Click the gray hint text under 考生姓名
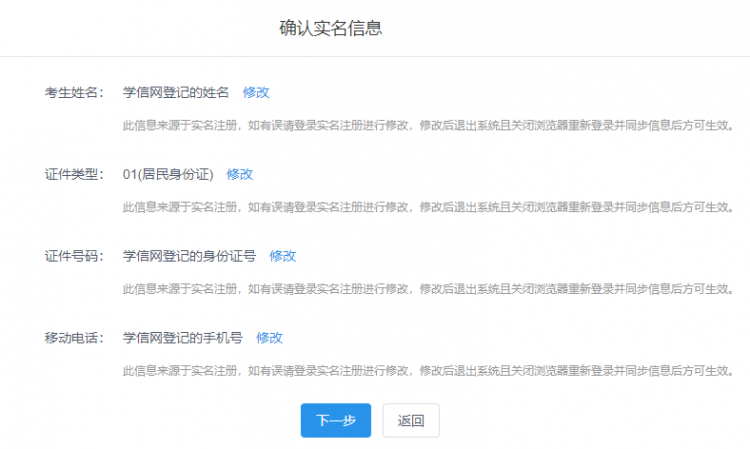 pos(425,125)
